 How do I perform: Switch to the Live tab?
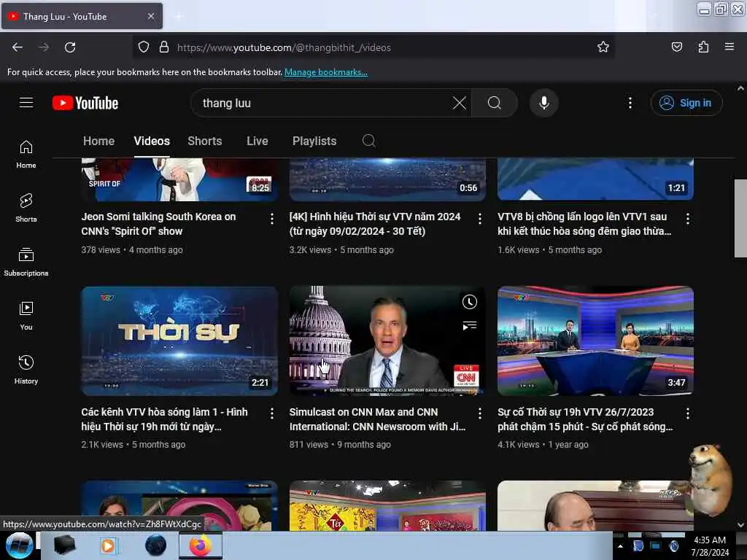(258, 141)
